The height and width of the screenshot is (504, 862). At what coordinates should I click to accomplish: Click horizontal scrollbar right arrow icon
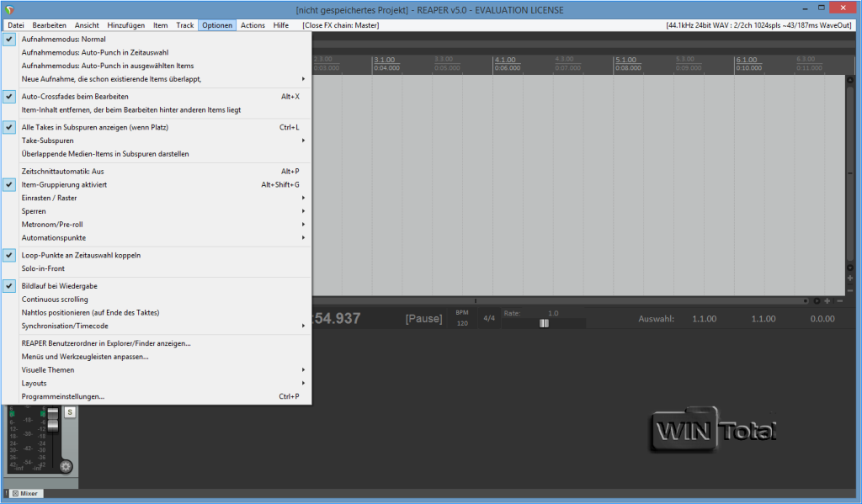point(817,300)
